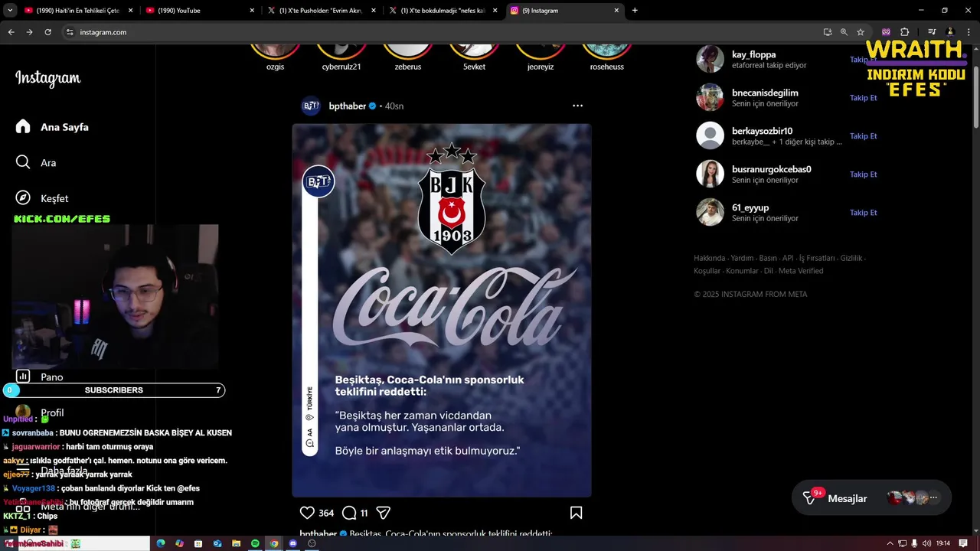Open the post's three-dot options menu
The width and height of the screenshot is (980, 551).
[x=577, y=106]
